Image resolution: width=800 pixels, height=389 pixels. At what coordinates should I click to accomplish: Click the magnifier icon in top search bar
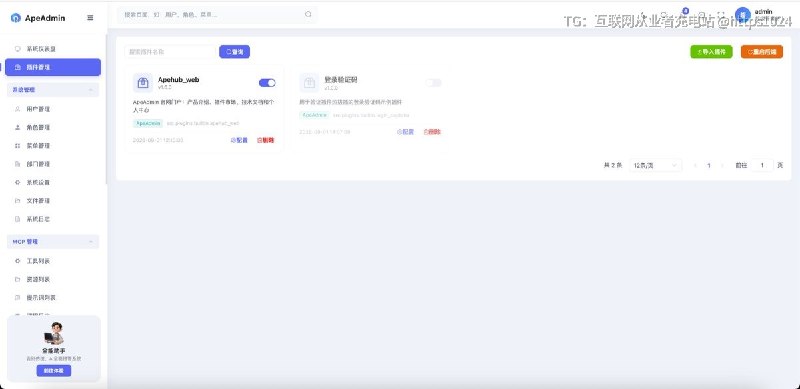point(308,14)
